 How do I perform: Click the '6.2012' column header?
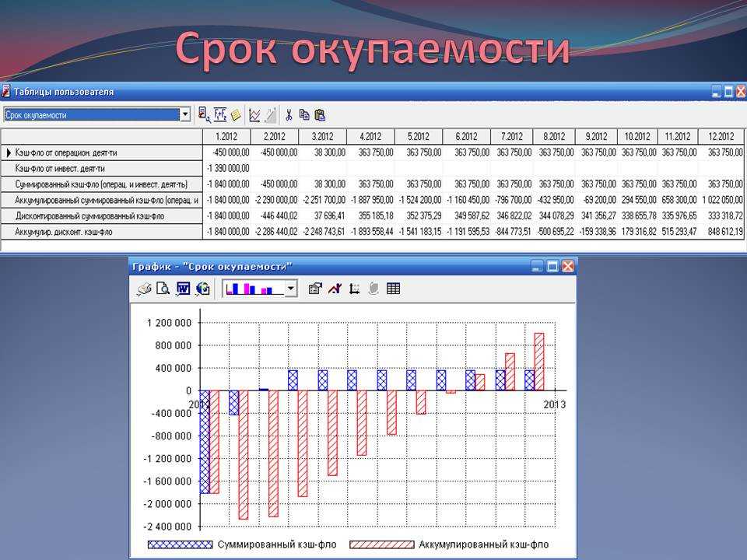467,135
